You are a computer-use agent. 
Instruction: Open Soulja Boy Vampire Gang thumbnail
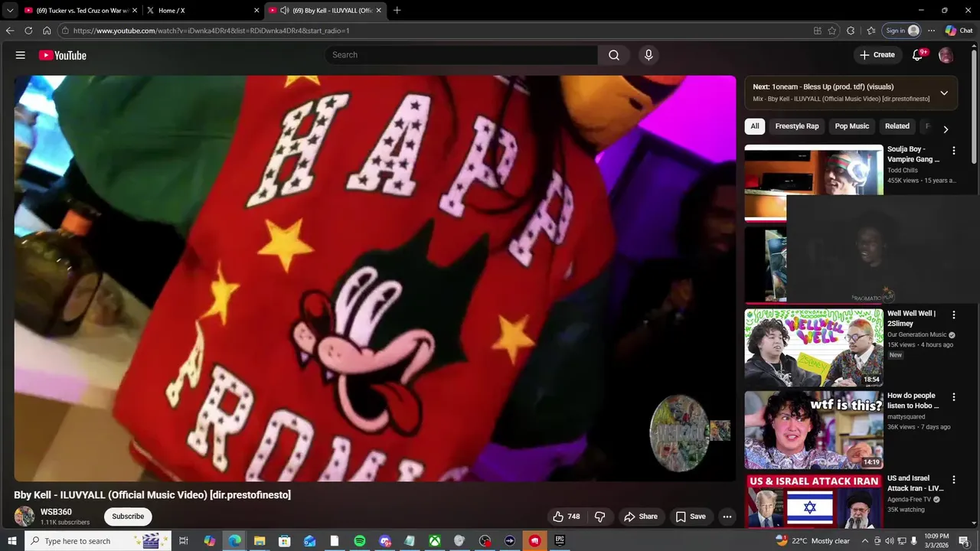pos(814,183)
